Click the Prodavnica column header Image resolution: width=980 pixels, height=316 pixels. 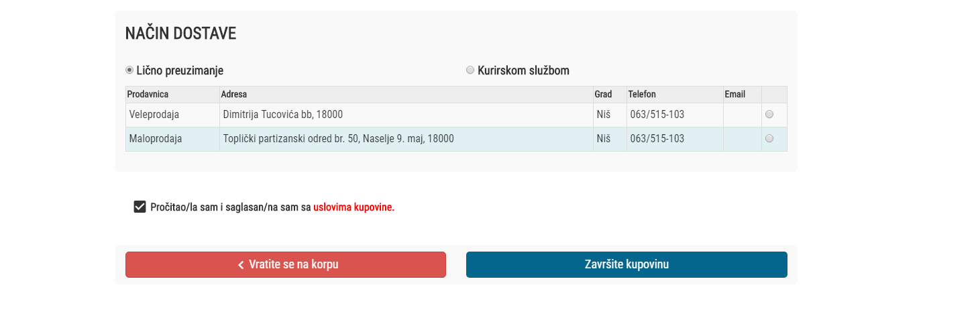(x=148, y=95)
